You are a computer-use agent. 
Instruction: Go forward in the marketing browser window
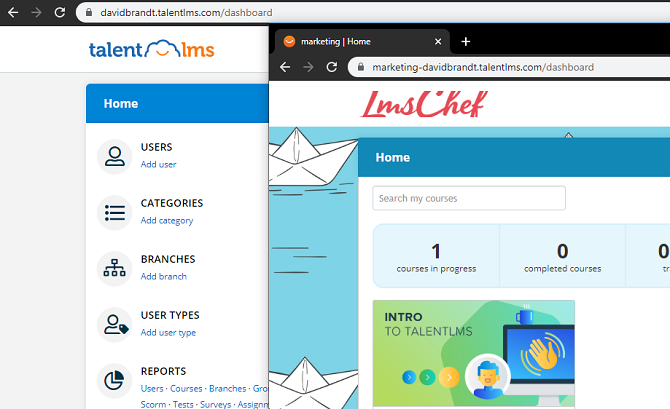pos(308,67)
